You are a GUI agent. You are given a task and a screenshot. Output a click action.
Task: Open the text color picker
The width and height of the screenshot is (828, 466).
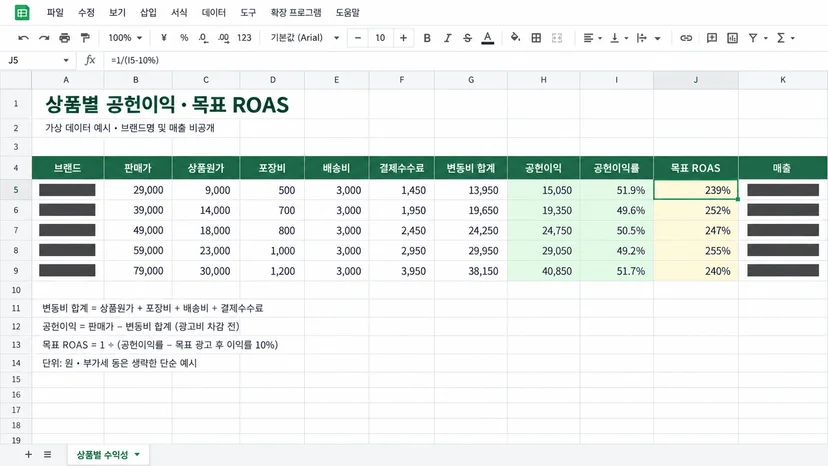pos(488,38)
